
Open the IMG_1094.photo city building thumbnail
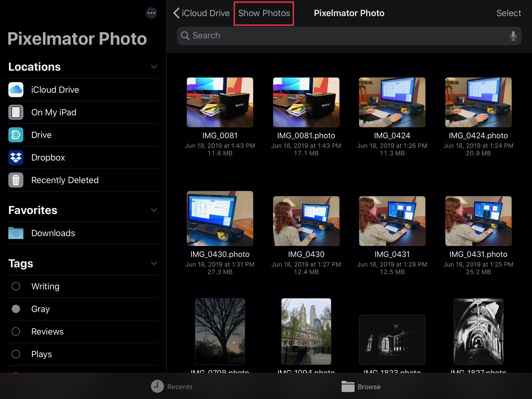(306, 331)
